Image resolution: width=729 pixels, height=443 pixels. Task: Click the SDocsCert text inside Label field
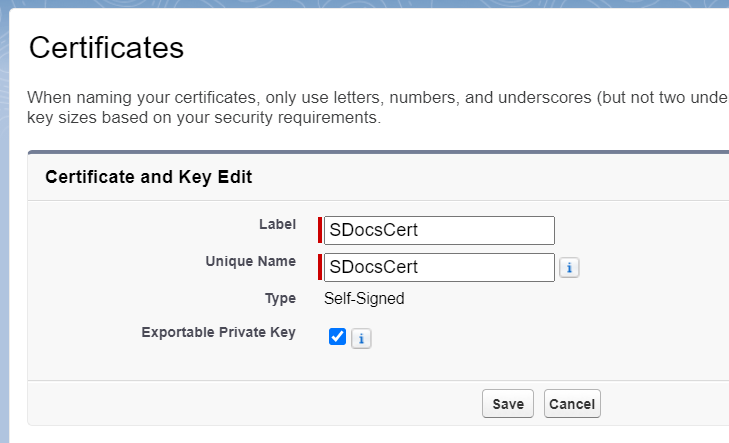373,230
